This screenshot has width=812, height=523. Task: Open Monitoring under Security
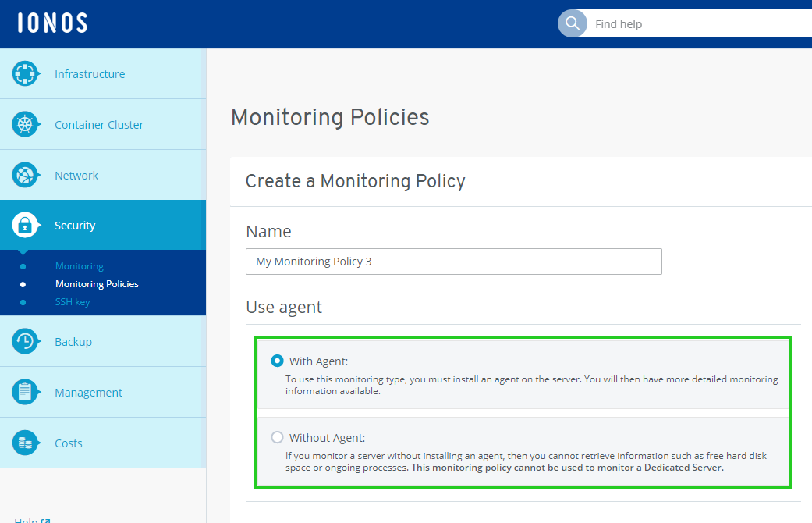coord(80,266)
